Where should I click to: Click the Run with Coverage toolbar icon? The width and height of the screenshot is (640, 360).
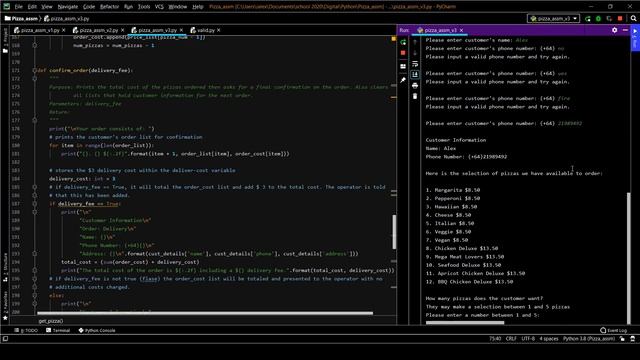[x=609, y=19]
